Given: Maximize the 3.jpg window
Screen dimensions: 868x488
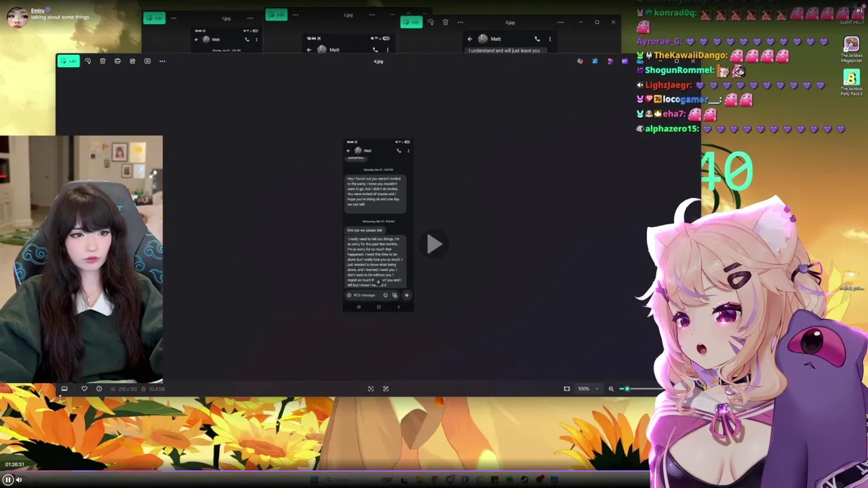Looking at the screenshot, I should point(597,22).
